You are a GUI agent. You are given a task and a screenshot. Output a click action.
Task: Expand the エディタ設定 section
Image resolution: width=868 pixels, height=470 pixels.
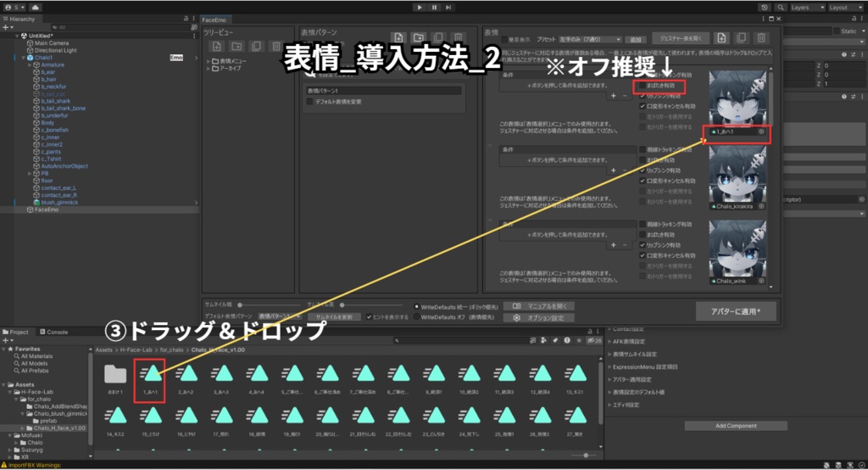(610, 406)
